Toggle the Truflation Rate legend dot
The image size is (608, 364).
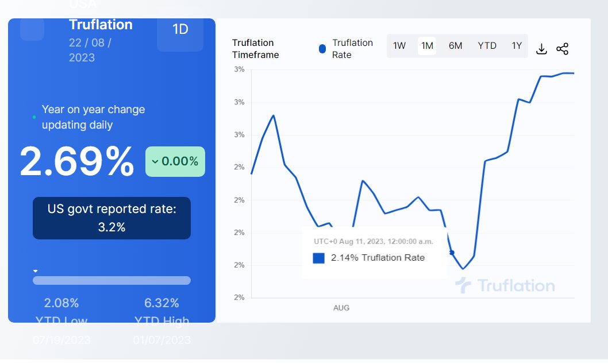(x=322, y=49)
